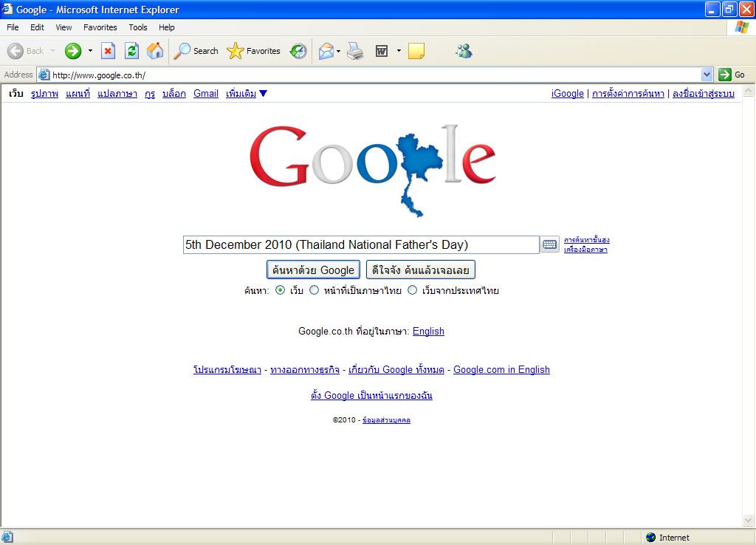Viewport: 756px width, 545px height.
Task: Open the Edit menu
Action: pyautogui.click(x=37, y=27)
